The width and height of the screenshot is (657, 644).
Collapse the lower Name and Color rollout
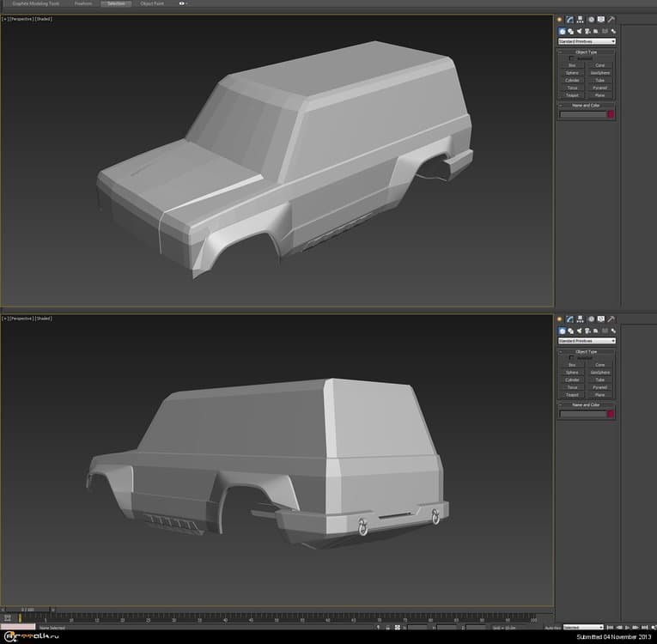587,404
